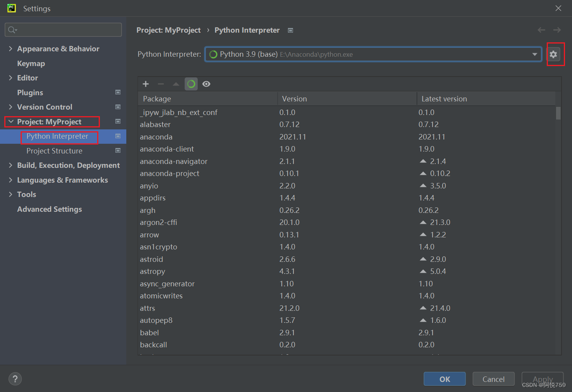Click the package list scrollbar thumb
The width and height of the screenshot is (572, 392).
(x=558, y=113)
